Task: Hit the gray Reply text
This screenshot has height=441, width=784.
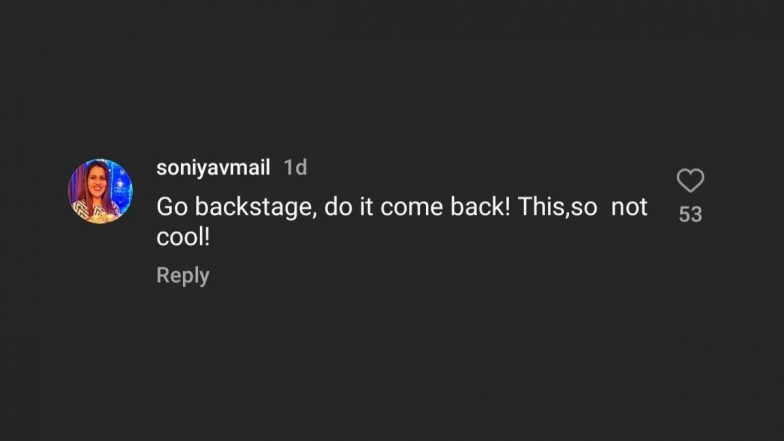Action: pos(183,275)
